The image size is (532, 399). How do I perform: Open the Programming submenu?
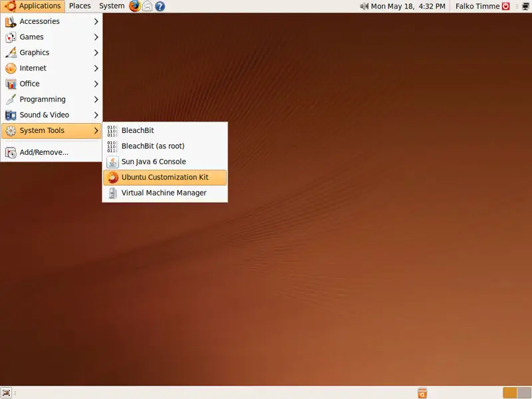[52, 99]
